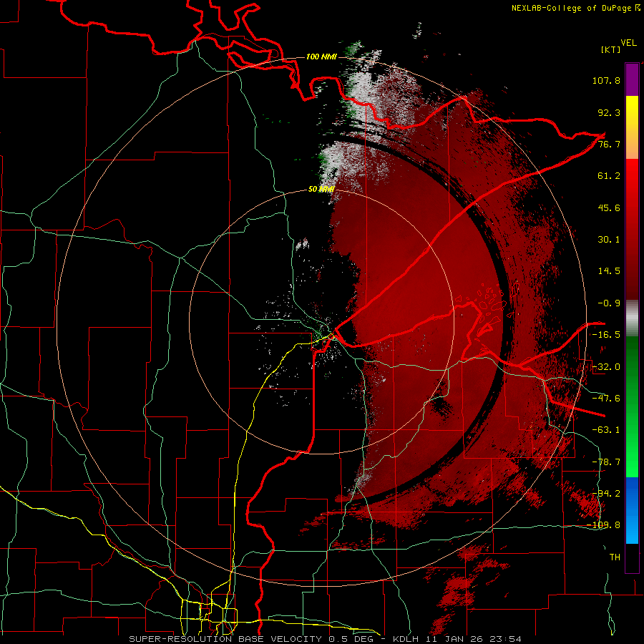Select the -109.8 value on velocity scale

tap(603, 525)
